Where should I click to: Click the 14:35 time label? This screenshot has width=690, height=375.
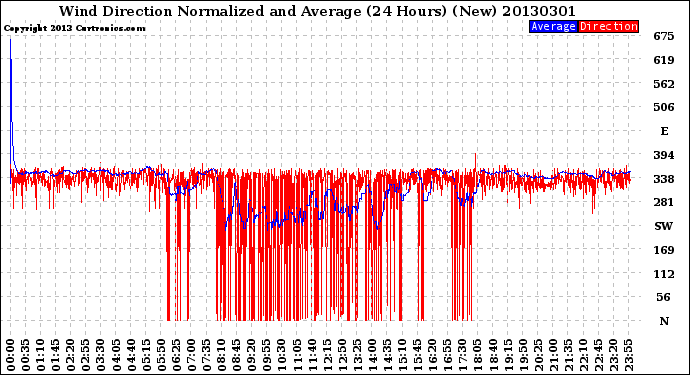coord(387,355)
